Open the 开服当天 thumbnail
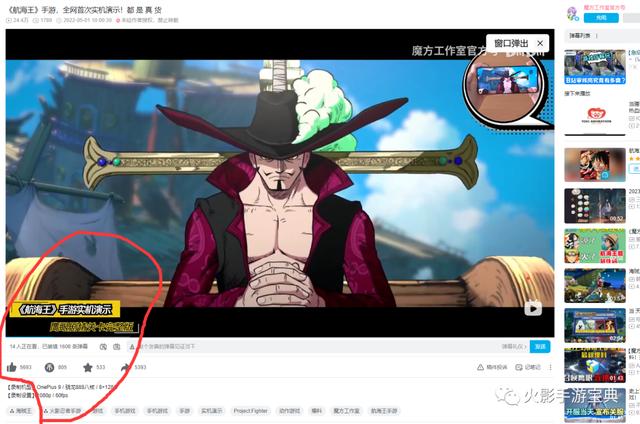Image resolution: width=640 pixels, height=424 pixels. click(x=595, y=405)
